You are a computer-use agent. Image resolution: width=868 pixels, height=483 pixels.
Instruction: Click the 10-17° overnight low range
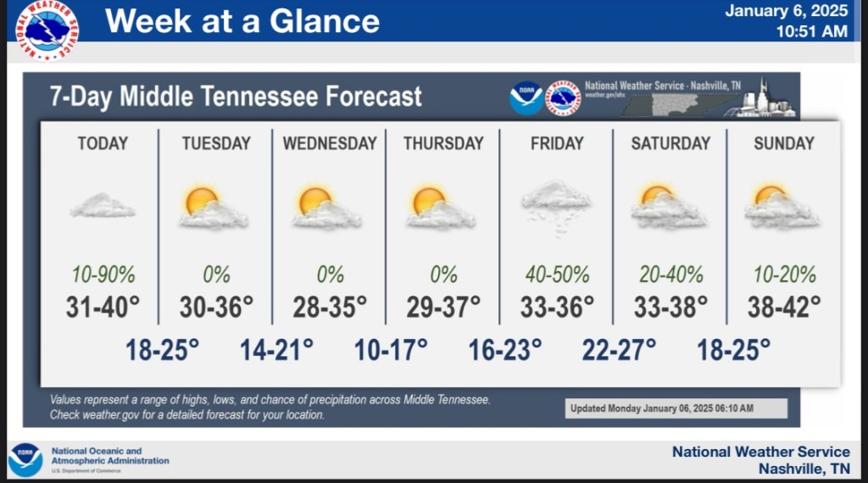click(x=391, y=349)
